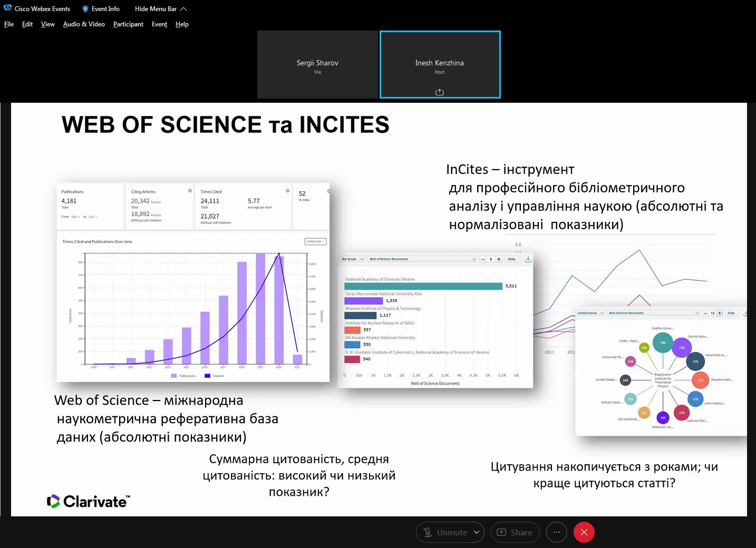This screenshot has height=548, width=756.
Task: Click central Bogolyubov Institute node label
Action: coord(663,380)
